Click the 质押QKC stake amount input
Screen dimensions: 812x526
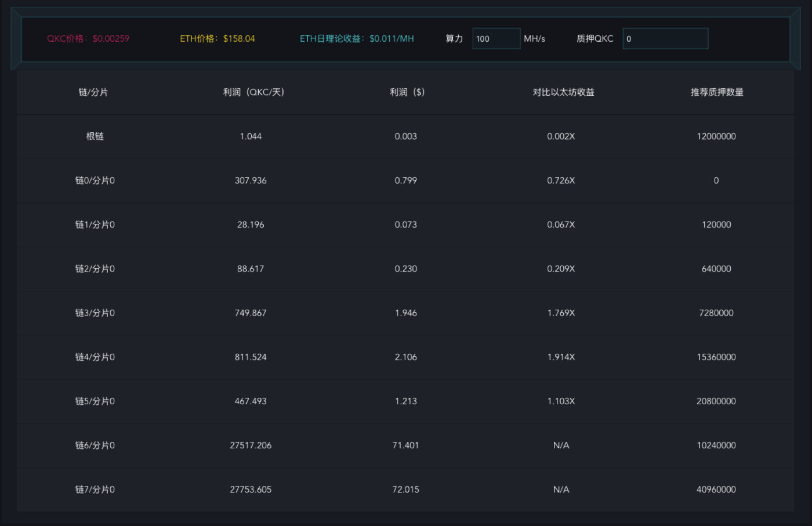click(x=665, y=39)
